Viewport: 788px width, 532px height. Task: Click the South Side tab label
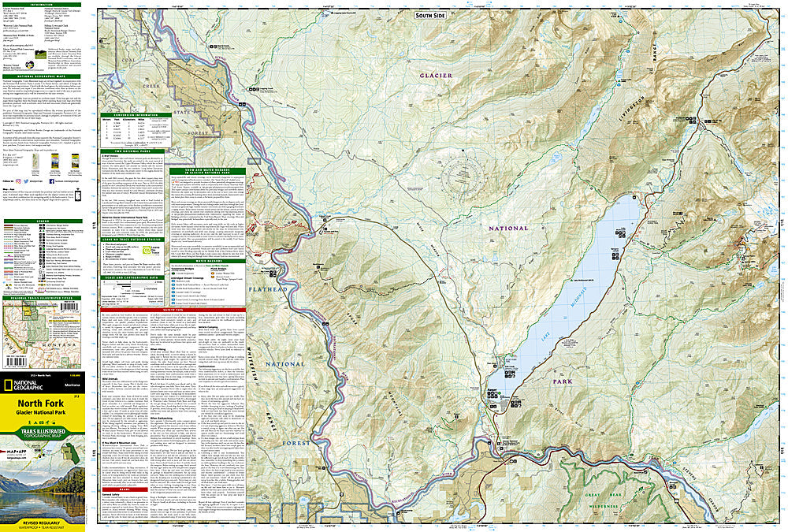point(433,14)
